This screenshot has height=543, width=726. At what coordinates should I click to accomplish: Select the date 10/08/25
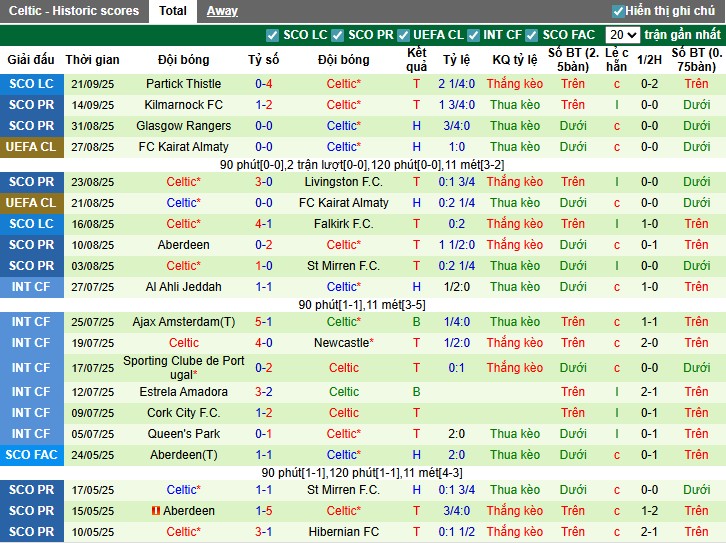point(93,245)
